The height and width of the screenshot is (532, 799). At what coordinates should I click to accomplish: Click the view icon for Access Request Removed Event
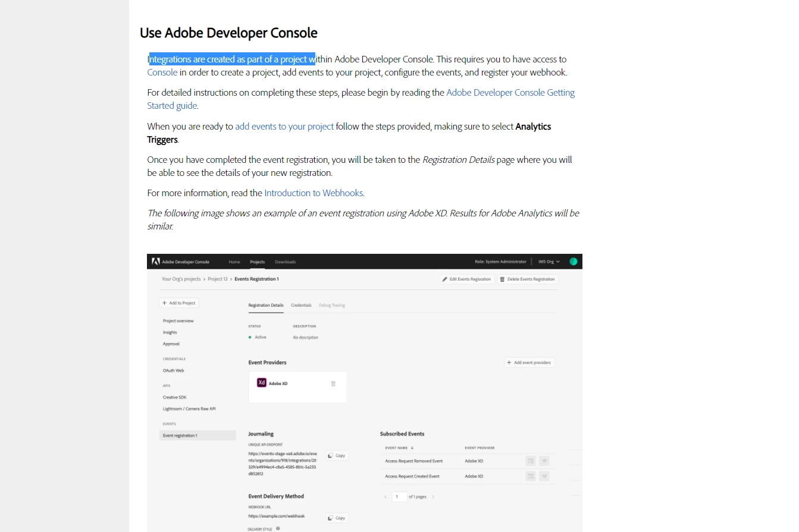point(531,461)
